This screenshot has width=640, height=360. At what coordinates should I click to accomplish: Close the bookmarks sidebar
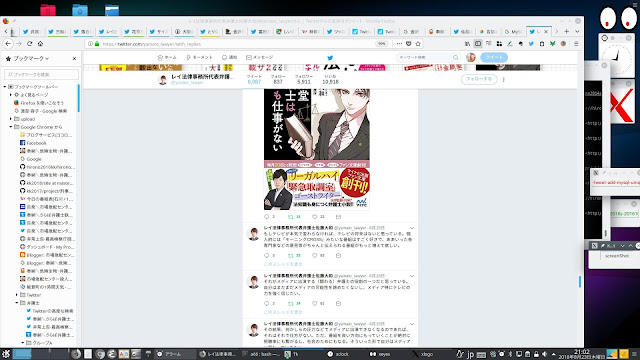74,59
